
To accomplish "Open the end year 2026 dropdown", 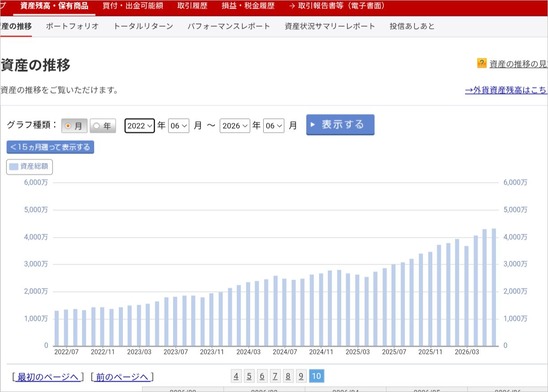I will [x=235, y=126].
